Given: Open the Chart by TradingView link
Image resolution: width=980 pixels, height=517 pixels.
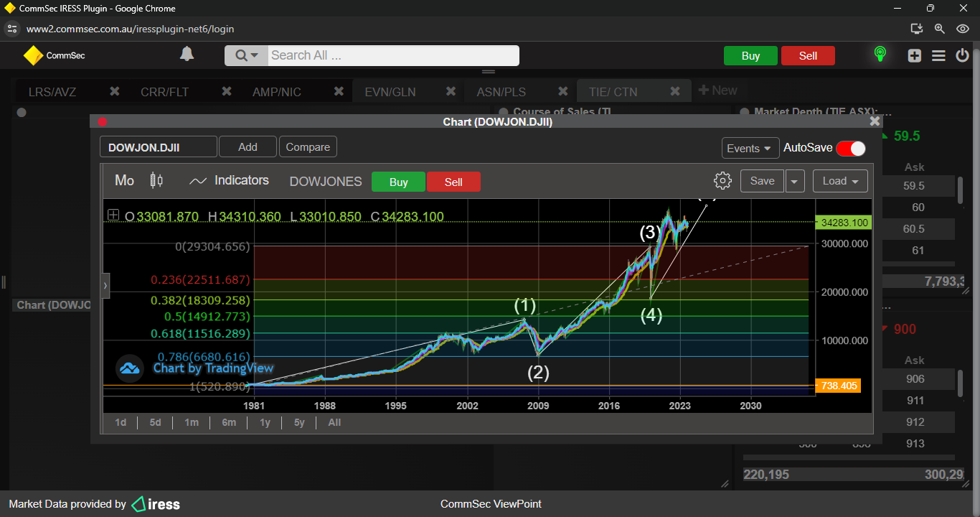Looking at the screenshot, I should tap(213, 368).
